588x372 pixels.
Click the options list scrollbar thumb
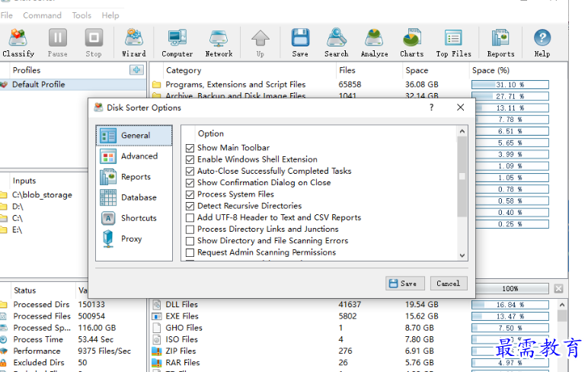462,176
